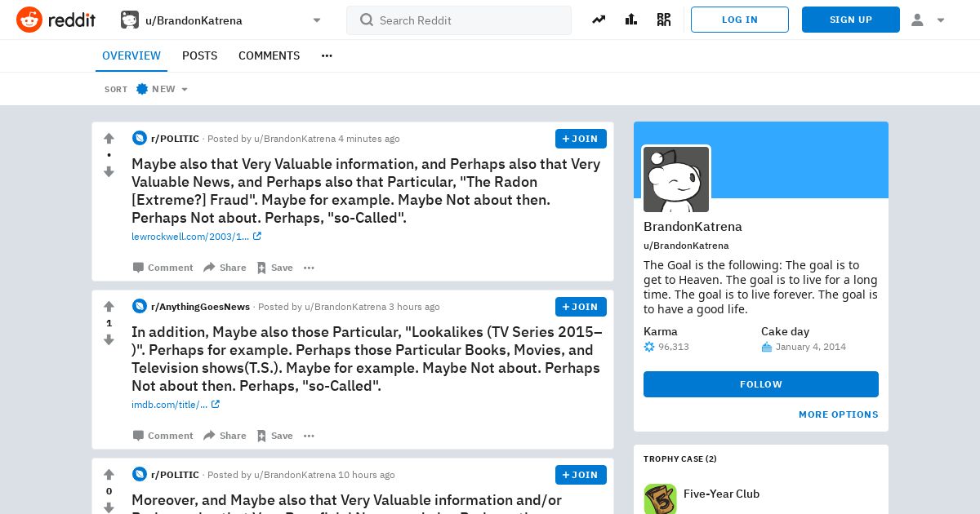This screenshot has width=980, height=514.
Task: Switch to the Comments tab
Action: pos(269,55)
